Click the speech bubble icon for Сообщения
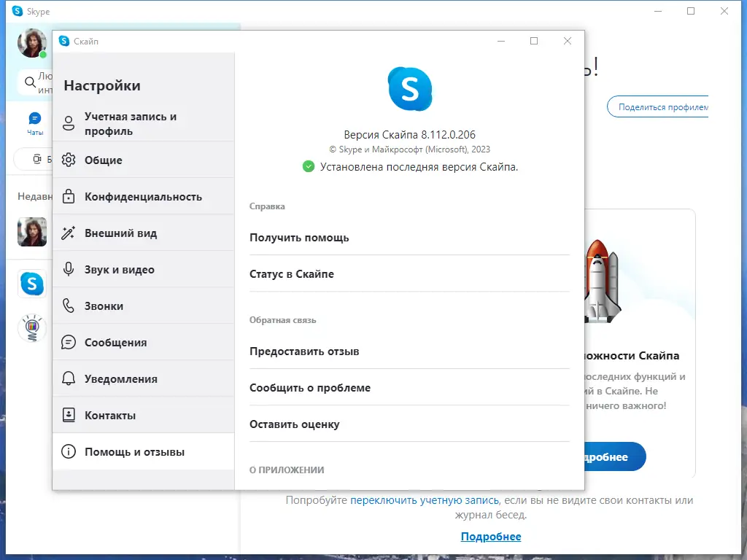The width and height of the screenshot is (747, 560). point(69,342)
